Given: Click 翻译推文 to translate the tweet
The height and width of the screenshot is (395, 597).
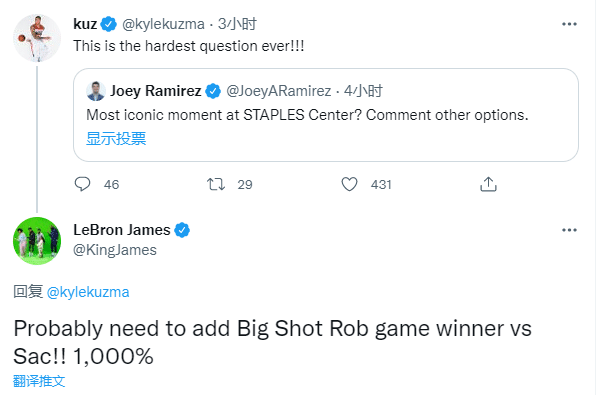Looking at the screenshot, I should point(39,381).
